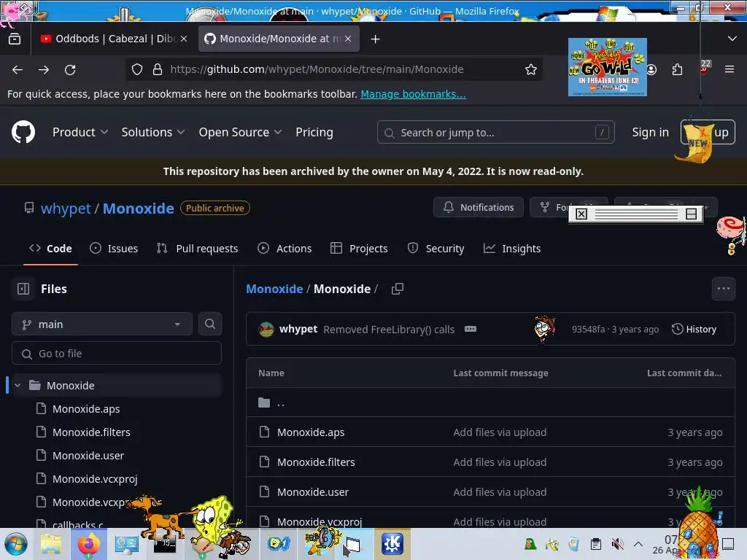List all tabs dropdown arrow
Image resolution: width=747 pixels, height=560 pixels.
coord(732,39)
